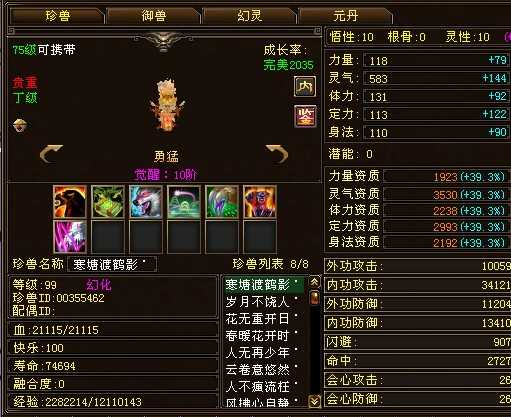The image size is (511, 417).
Task: Click the 内 attack-type icon
Action: point(305,86)
